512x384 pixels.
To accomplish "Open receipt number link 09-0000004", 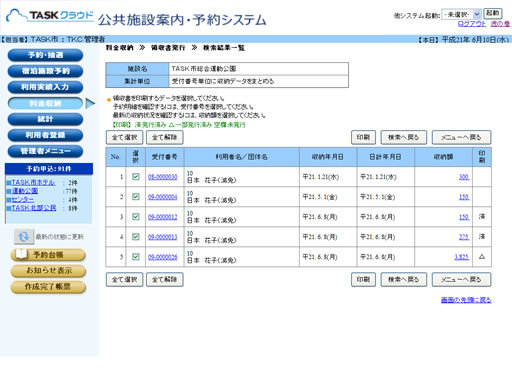I will [x=163, y=197].
